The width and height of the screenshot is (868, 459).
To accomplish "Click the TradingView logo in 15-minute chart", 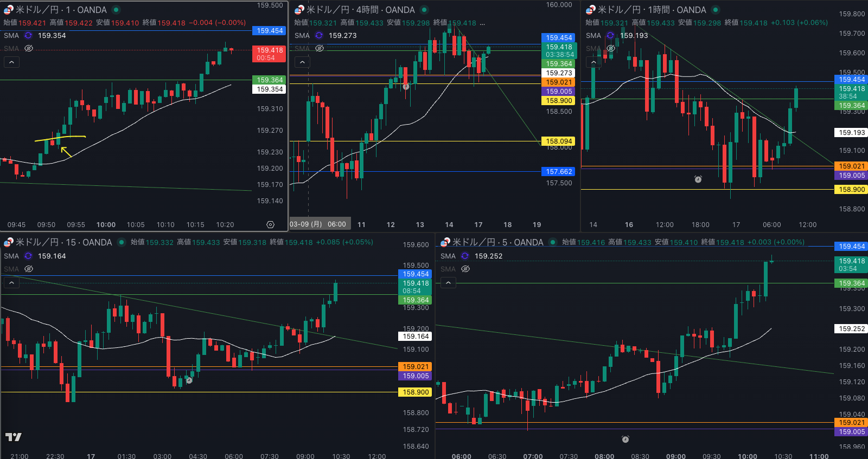I will click(14, 437).
